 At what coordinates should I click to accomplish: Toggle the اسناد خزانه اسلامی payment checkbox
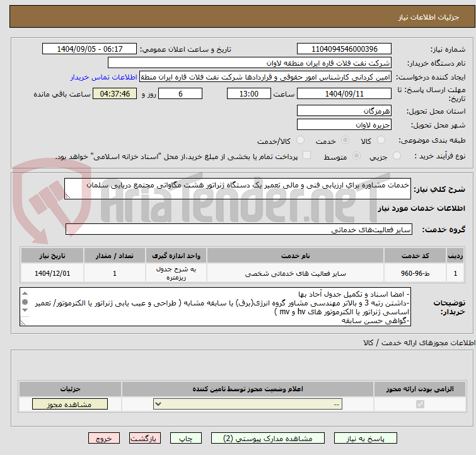(x=307, y=155)
